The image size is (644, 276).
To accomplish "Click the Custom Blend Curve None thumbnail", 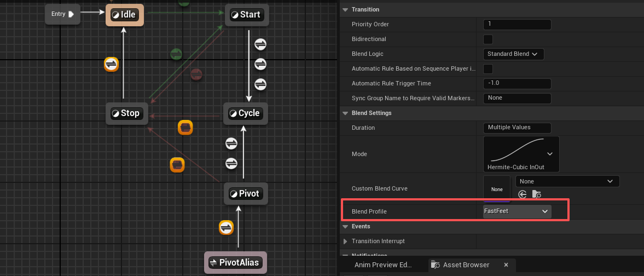I will (497, 189).
